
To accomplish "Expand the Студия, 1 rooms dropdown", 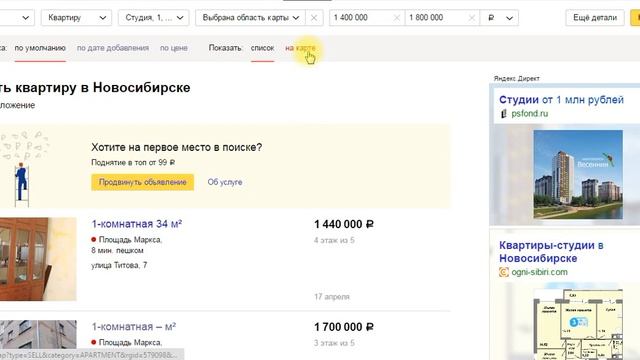I will pos(153,18).
